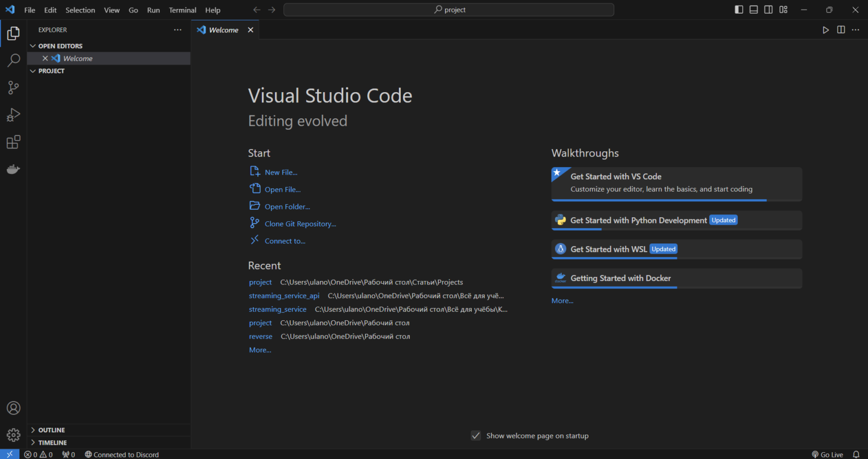Image resolution: width=868 pixels, height=459 pixels.
Task: Click the forwarded ports indicator showing 0
Action: click(69, 454)
